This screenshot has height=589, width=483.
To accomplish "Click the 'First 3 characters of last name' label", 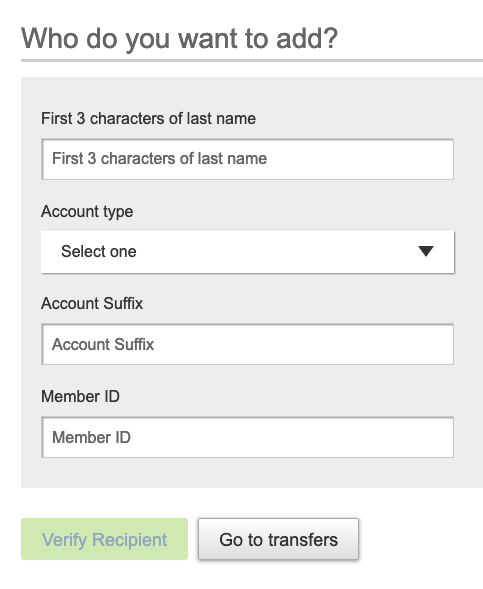I will pos(148,119).
